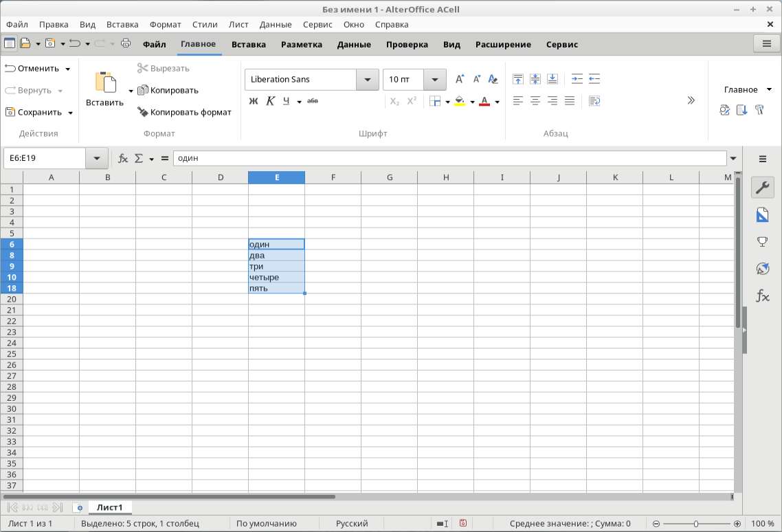Click the undo arrow icon in the quick toolbar
782x532 pixels.
tap(75, 43)
